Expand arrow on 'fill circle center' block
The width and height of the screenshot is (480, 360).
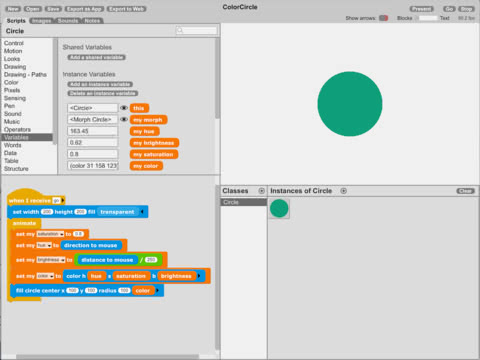[x=158, y=291]
